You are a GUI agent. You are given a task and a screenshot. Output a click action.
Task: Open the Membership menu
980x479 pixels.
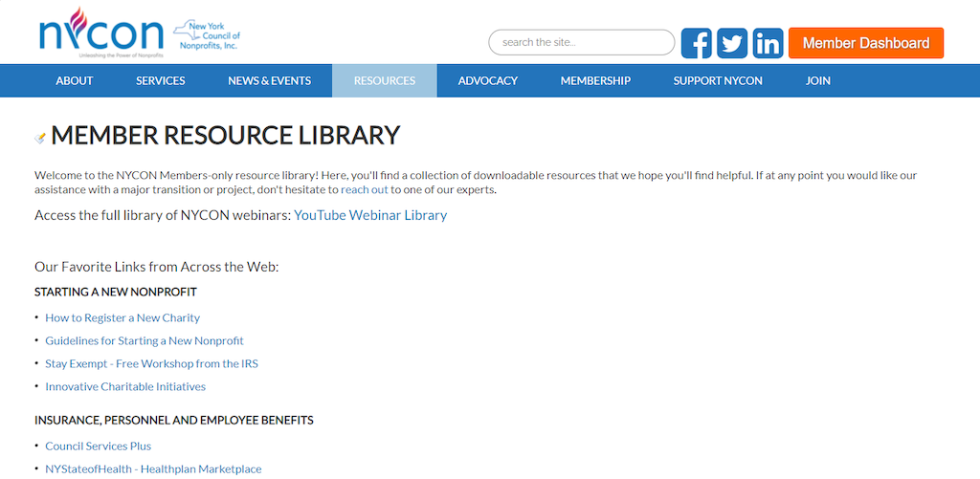click(595, 81)
